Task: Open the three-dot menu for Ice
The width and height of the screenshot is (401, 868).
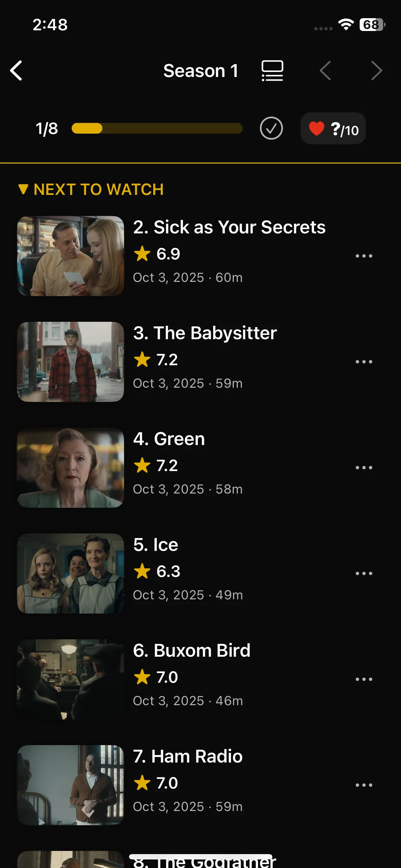Action: [x=364, y=573]
